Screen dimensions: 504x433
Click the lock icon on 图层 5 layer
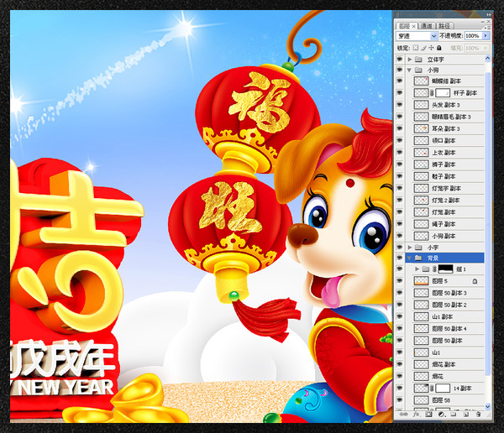[x=475, y=281]
